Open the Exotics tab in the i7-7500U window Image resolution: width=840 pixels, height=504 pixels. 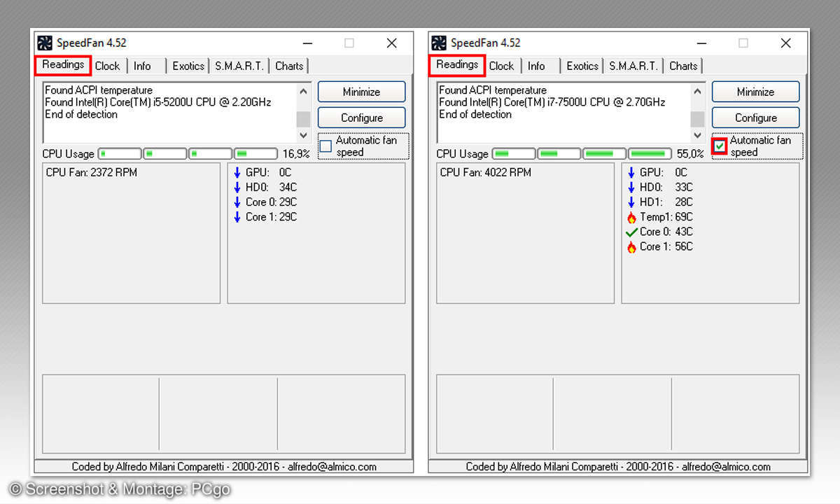(582, 66)
